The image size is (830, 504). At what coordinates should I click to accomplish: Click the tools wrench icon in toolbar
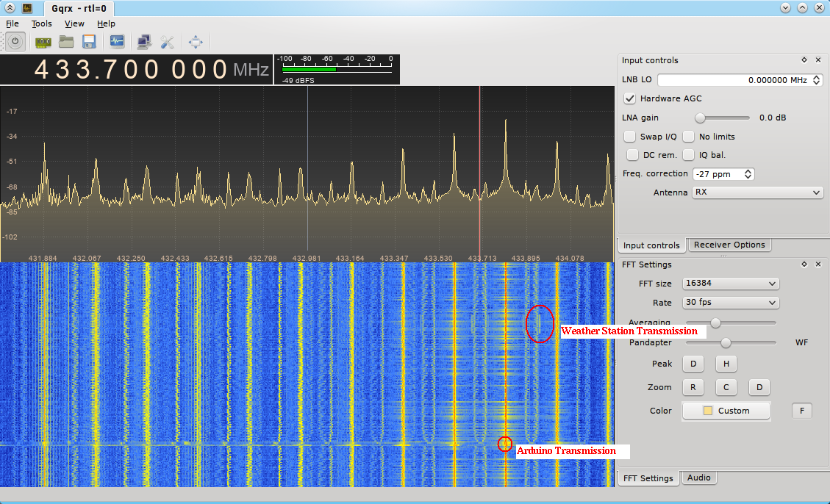[x=167, y=41]
